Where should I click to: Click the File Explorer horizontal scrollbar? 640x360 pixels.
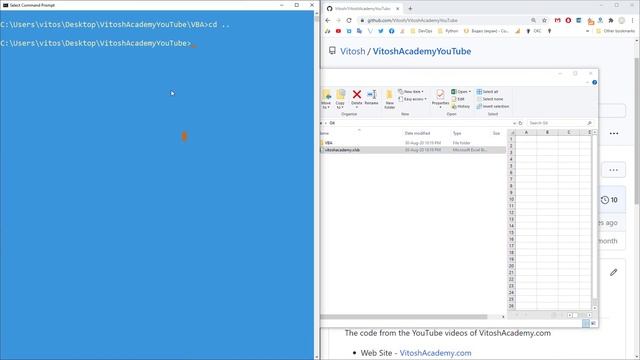(404, 317)
